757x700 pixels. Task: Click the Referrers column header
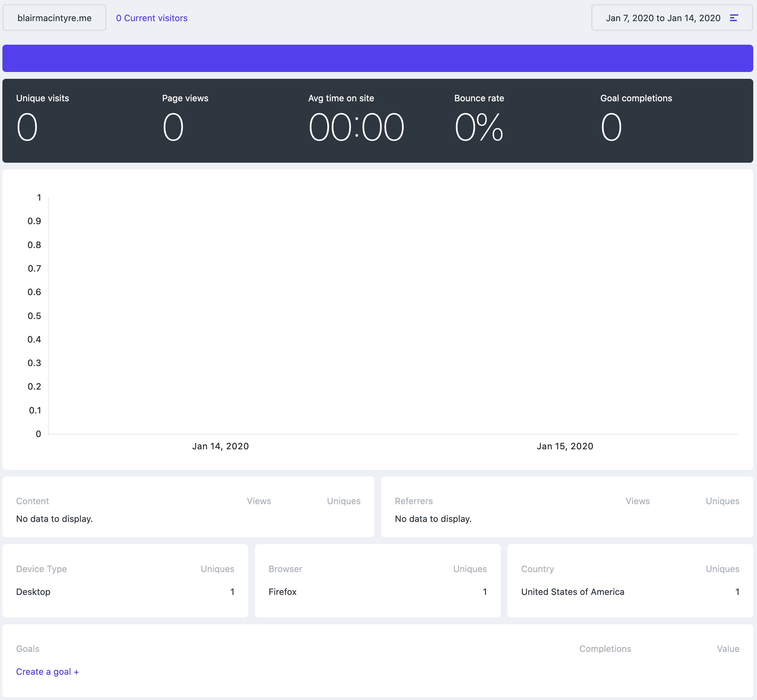[x=414, y=501]
